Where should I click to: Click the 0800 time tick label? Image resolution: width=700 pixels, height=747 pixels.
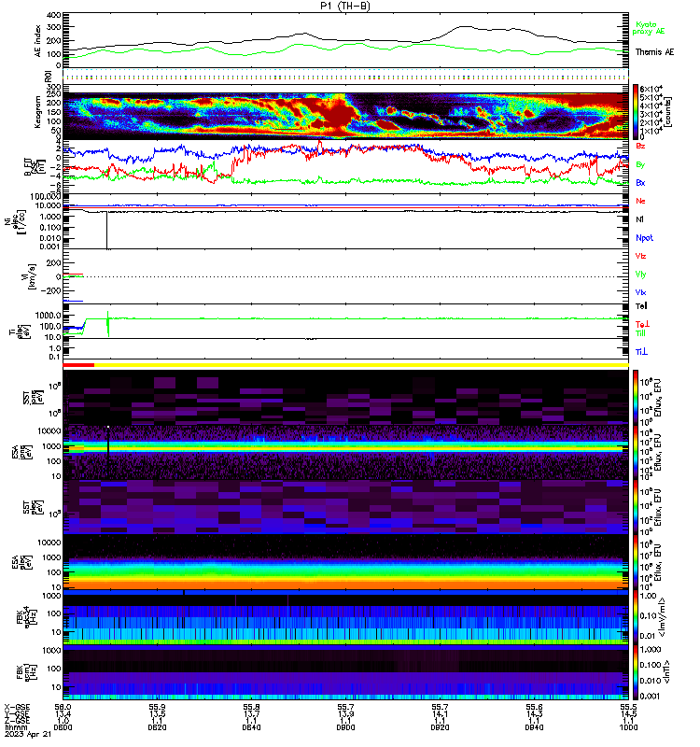point(63,727)
